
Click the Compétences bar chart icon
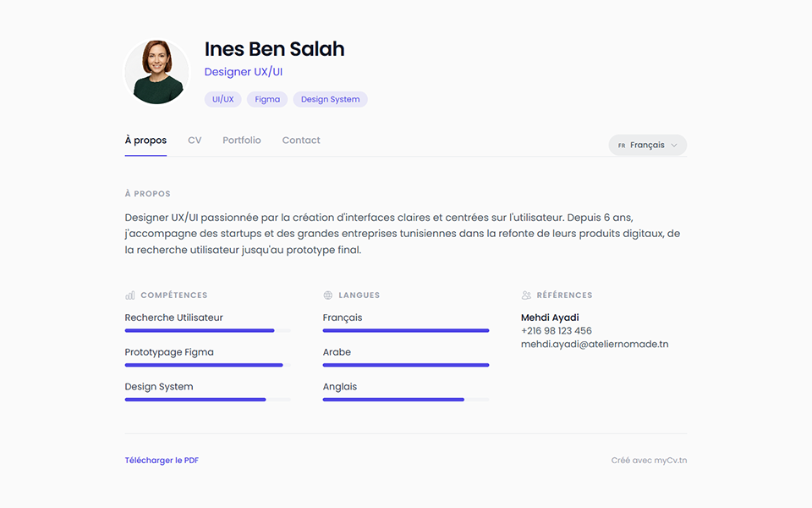point(130,295)
